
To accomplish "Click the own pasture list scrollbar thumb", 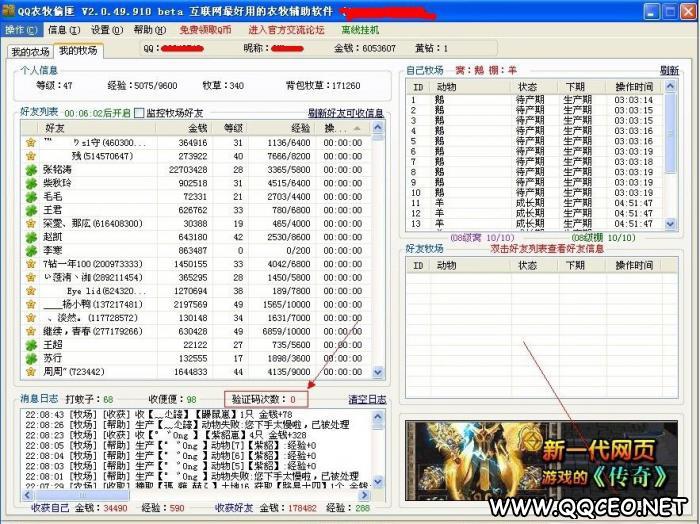I will [670, 133].
